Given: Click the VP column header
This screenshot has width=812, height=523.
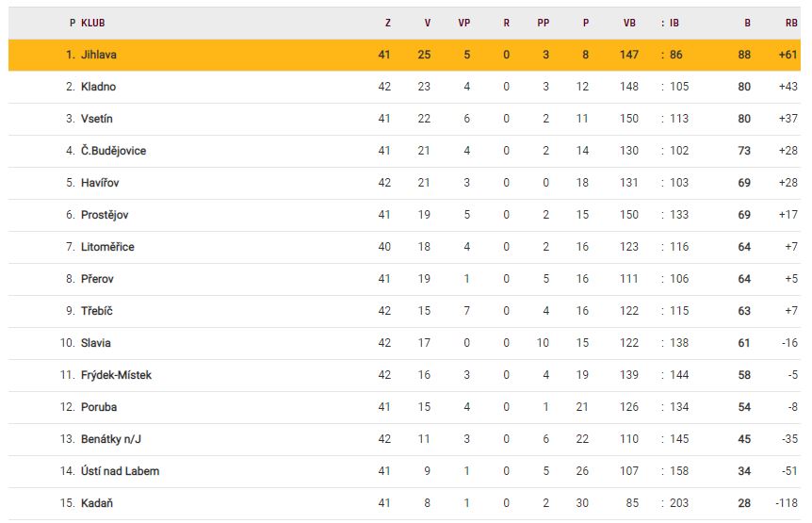Looking at the screenshot, I should coord(464,23).
